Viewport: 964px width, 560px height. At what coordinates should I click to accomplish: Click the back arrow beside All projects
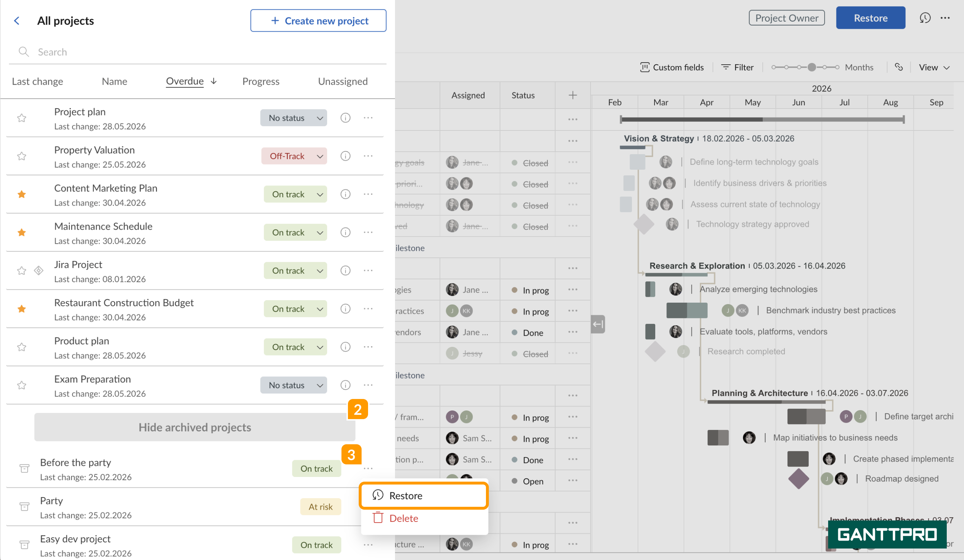tap(17, 20)
